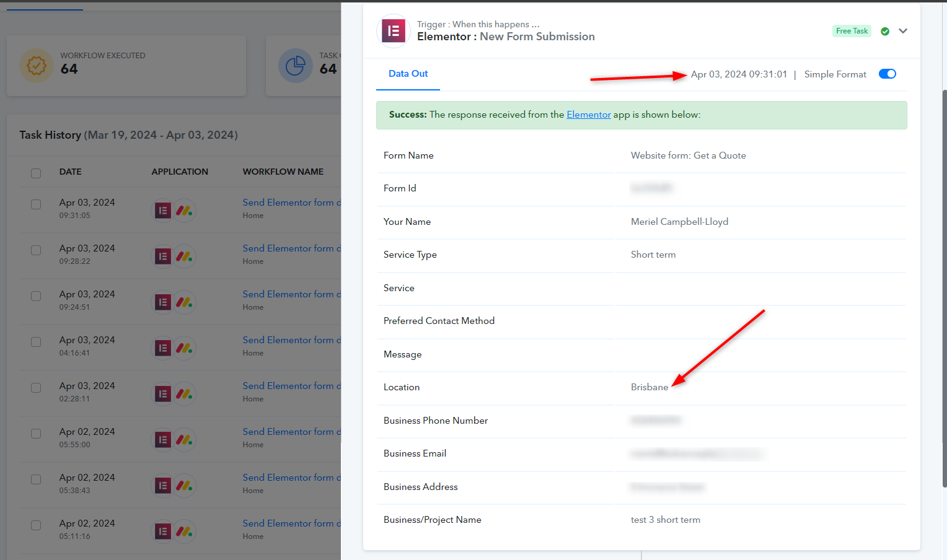The image size is (947, 560).
Task: Click monday.com icon in the 09:31:05 row
Action: click(x=184, y=211)
